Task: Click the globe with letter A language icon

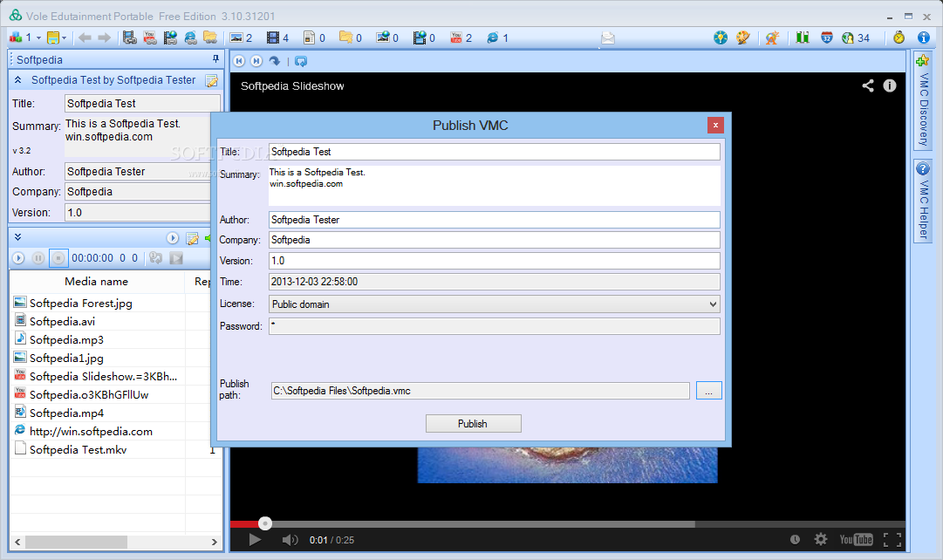Action: (x=773, y=38)
